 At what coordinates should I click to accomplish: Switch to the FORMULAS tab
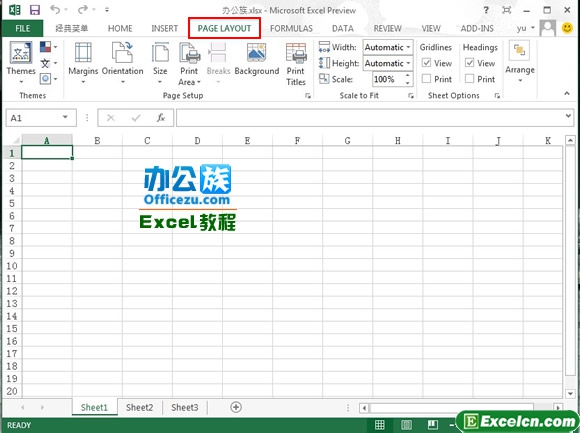pos(291,28)
